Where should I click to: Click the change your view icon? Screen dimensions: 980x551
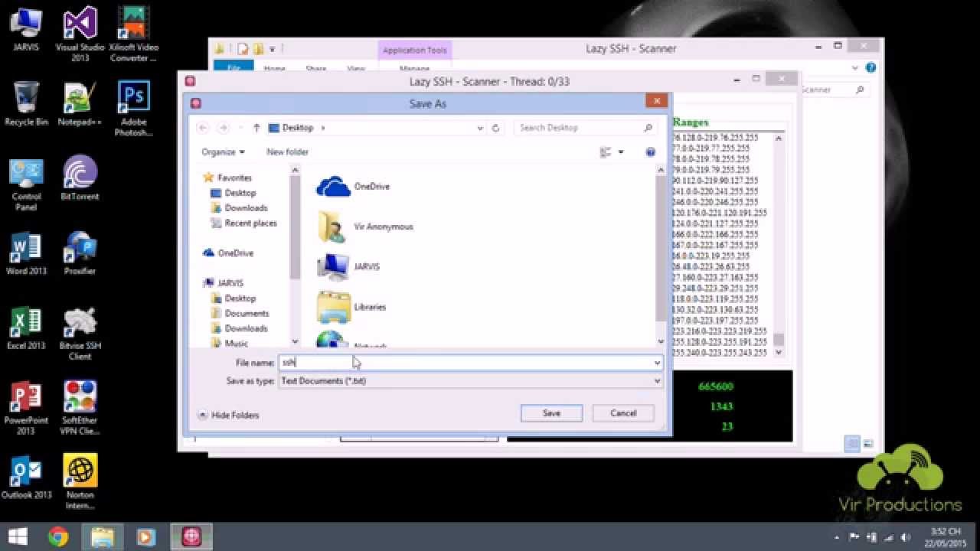pyautogui.click(x=606, y=152)
